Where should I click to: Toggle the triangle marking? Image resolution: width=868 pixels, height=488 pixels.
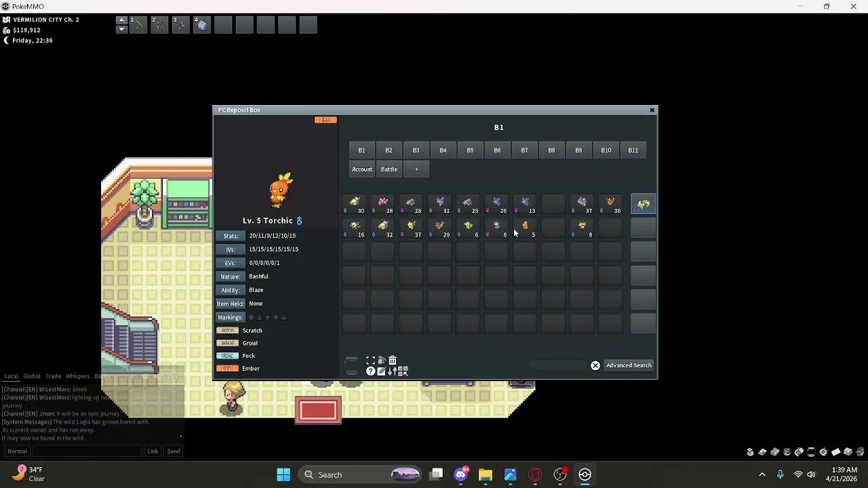coord(260,317)
